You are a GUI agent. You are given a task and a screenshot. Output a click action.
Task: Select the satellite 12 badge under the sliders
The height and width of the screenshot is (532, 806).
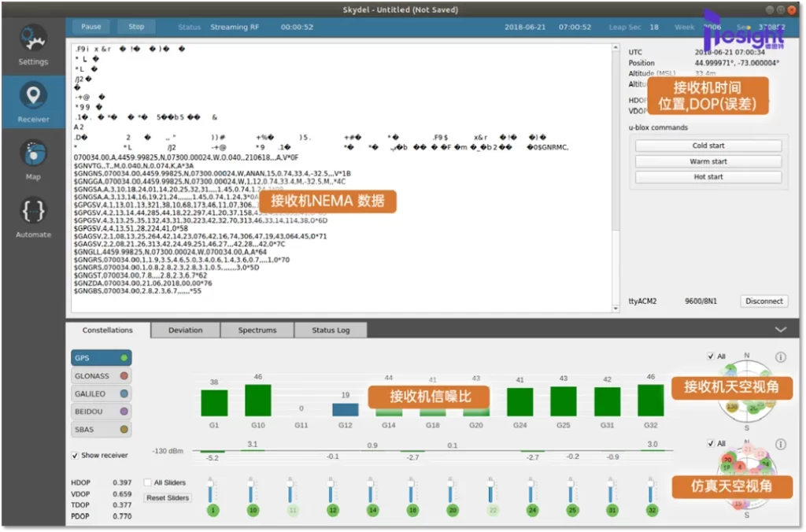(333, 510)
